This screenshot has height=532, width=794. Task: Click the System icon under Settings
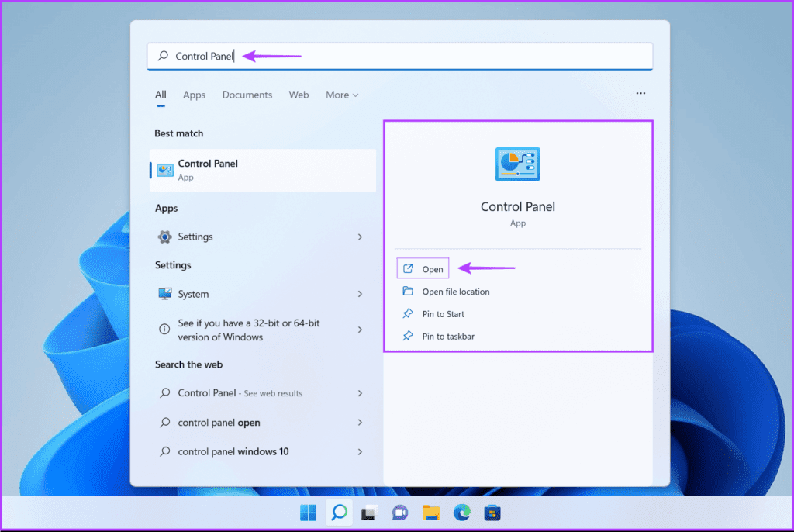click(164, 294)
